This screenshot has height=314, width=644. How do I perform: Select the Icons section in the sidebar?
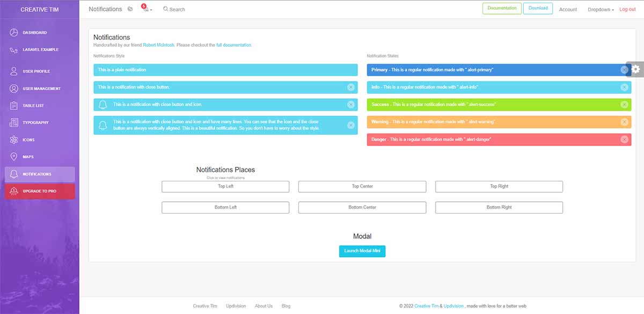[x=32, y=140]
